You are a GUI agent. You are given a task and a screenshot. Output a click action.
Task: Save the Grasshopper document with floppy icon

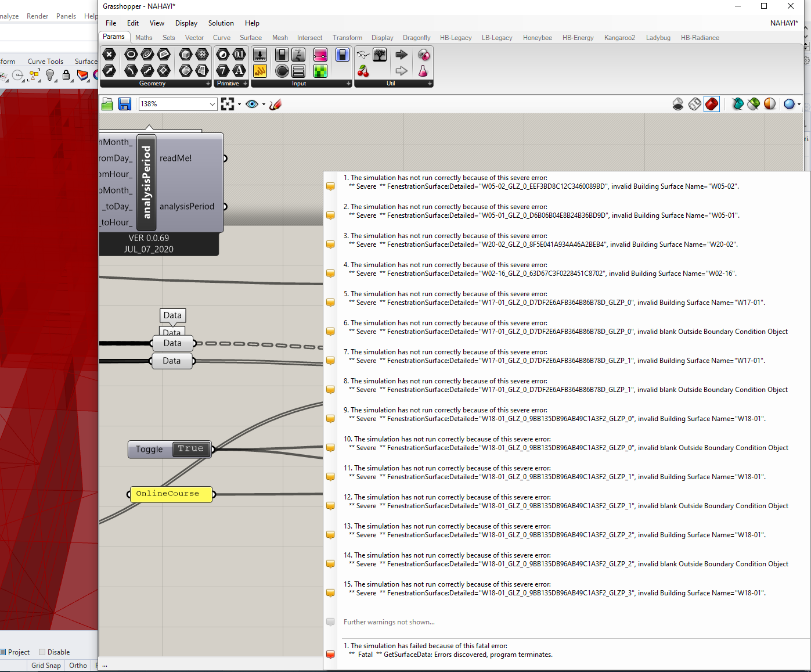pos(125,104)
